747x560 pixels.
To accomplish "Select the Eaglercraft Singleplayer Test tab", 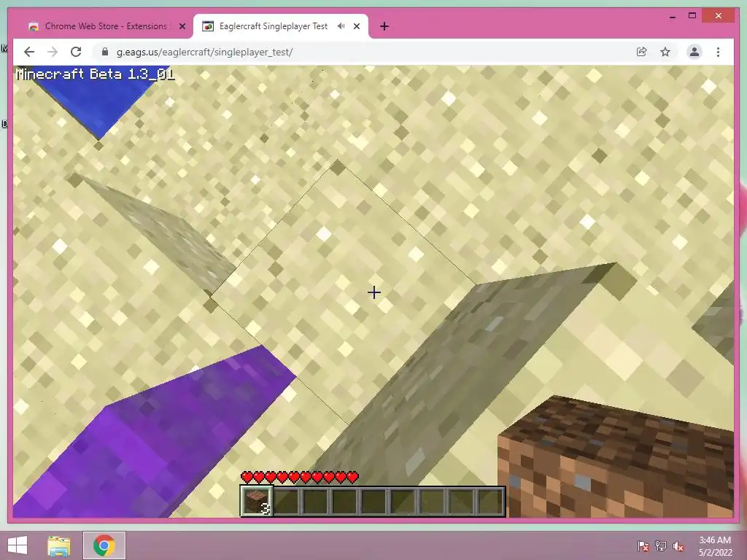I will (x=281, y=27).
